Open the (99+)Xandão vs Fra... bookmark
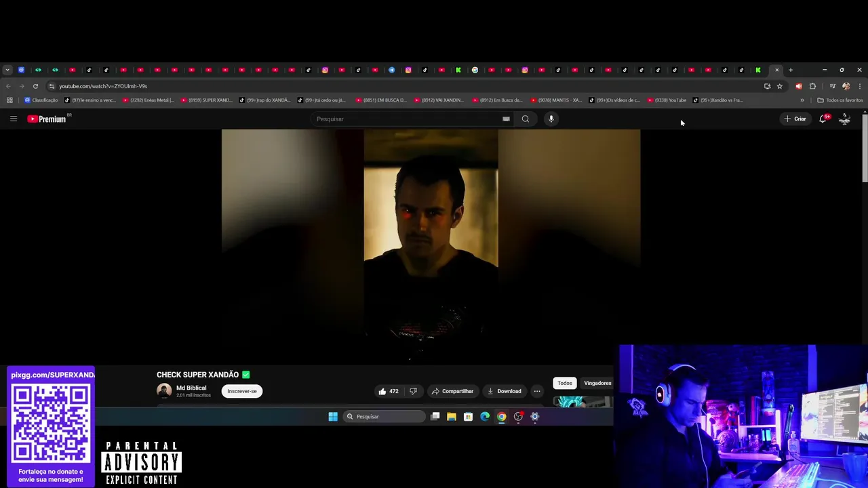Image resolution: width=868 pixels, height=488 pixels. point(718,100)
